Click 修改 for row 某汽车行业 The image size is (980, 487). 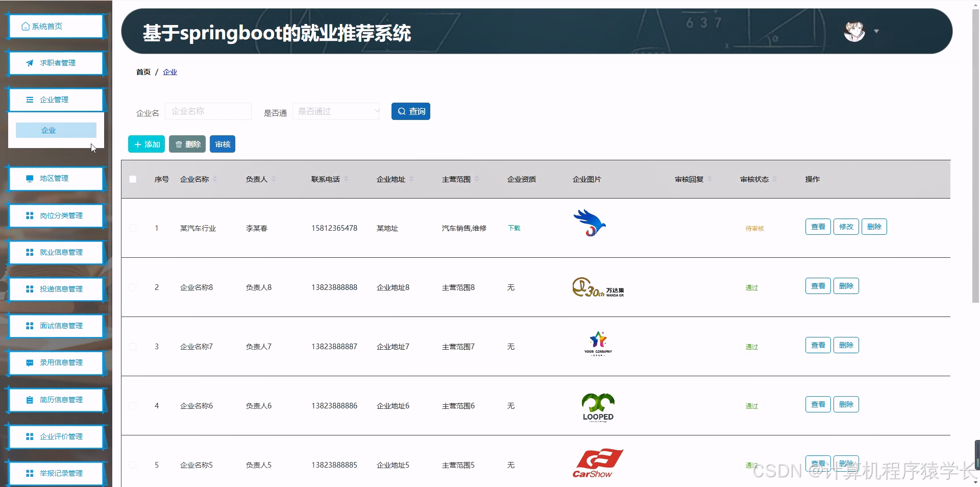[x=846, y=227]
